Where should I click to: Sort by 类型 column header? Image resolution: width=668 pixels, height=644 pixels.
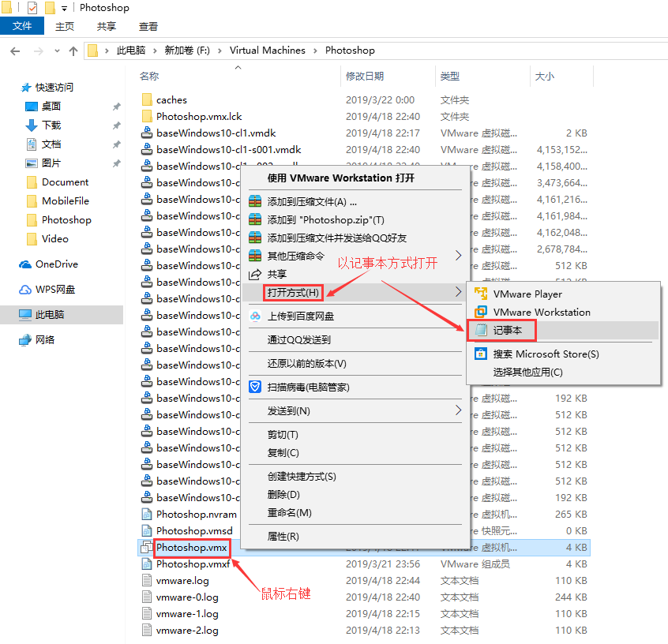[449, 77]
